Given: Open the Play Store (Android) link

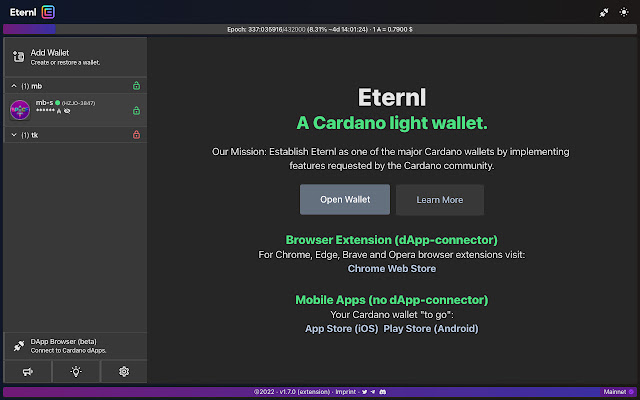Looking at the screenshot, I should tap(431, 328).
